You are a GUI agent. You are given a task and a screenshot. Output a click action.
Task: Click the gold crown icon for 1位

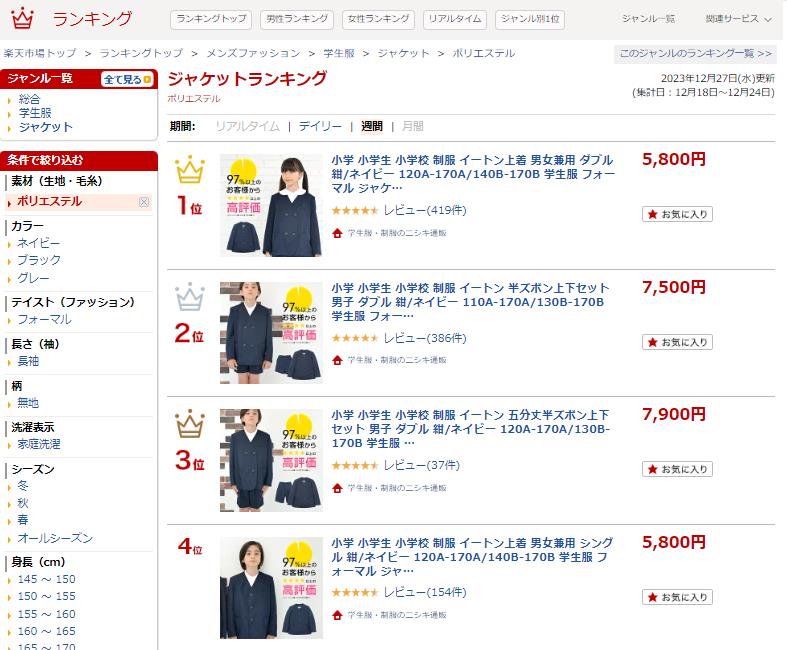[190, 169]
